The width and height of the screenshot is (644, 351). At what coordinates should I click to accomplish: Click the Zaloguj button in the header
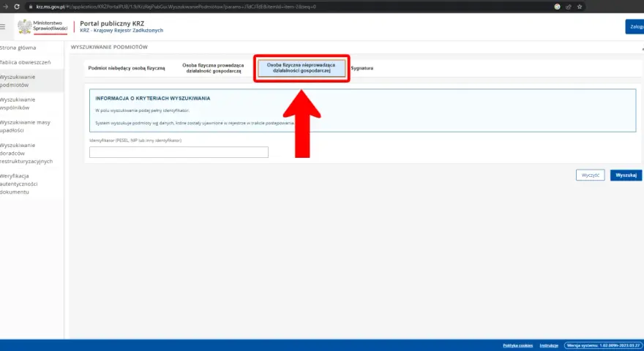point(634,26)
